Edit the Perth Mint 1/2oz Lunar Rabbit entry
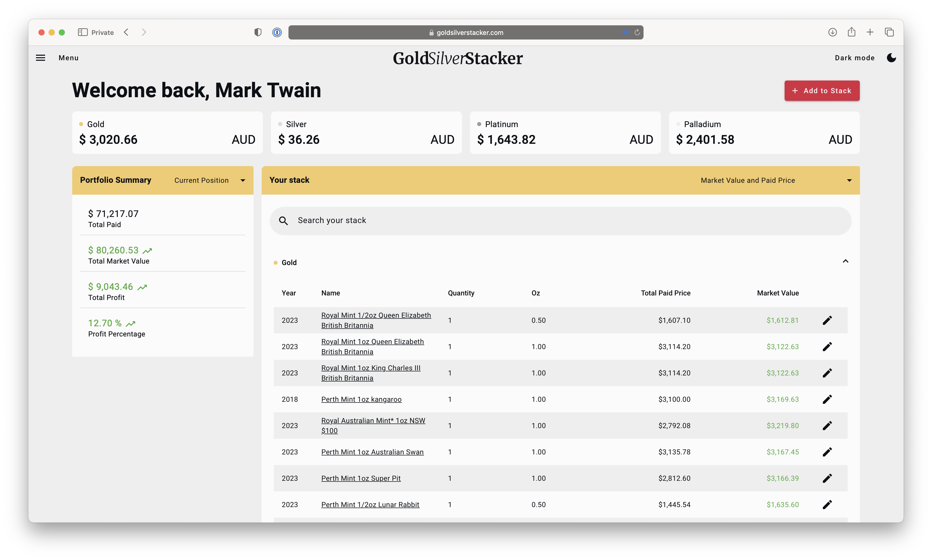Image resolution: width=932 pixels, height=560 pixels. [x=827, y=505]
